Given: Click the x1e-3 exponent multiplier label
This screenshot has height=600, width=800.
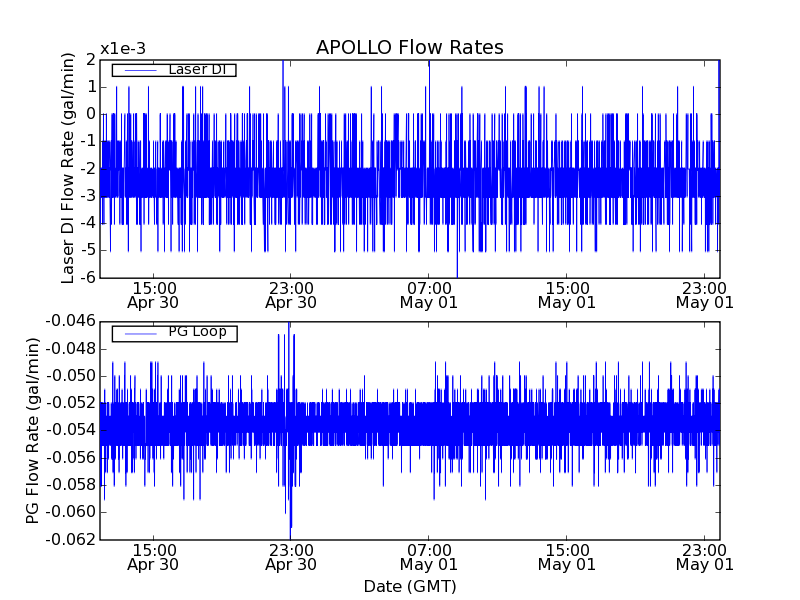Looking at the screenshot, I should pos(123,49).
